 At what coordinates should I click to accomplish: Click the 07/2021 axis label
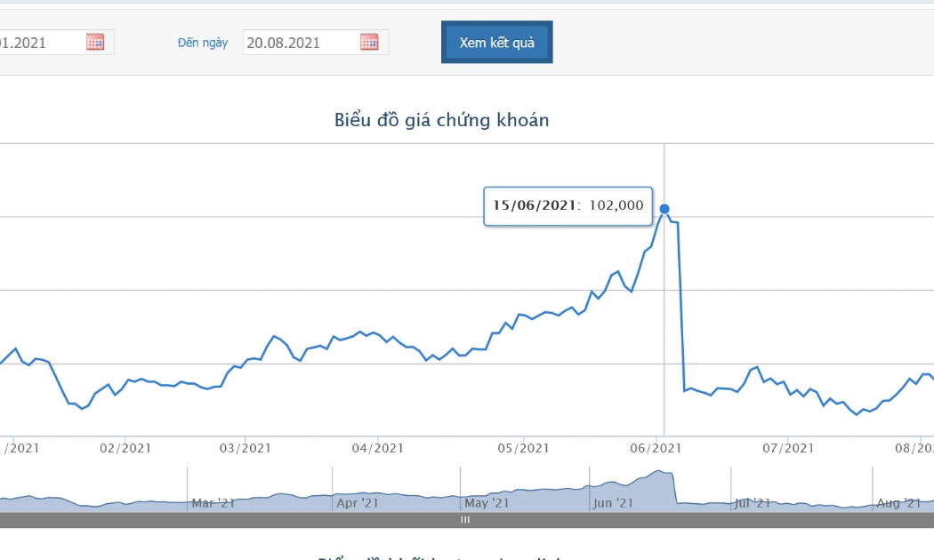point(788,448)
